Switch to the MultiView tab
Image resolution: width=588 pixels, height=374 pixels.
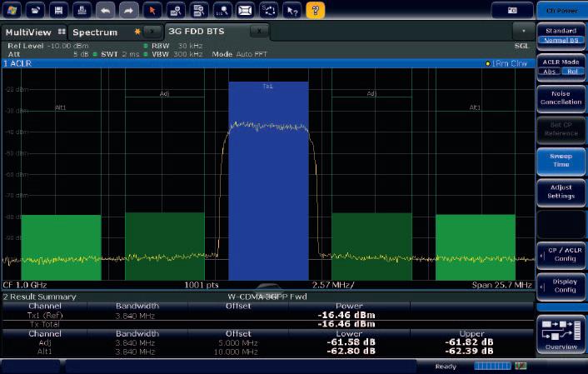click(x=27, y=32)
